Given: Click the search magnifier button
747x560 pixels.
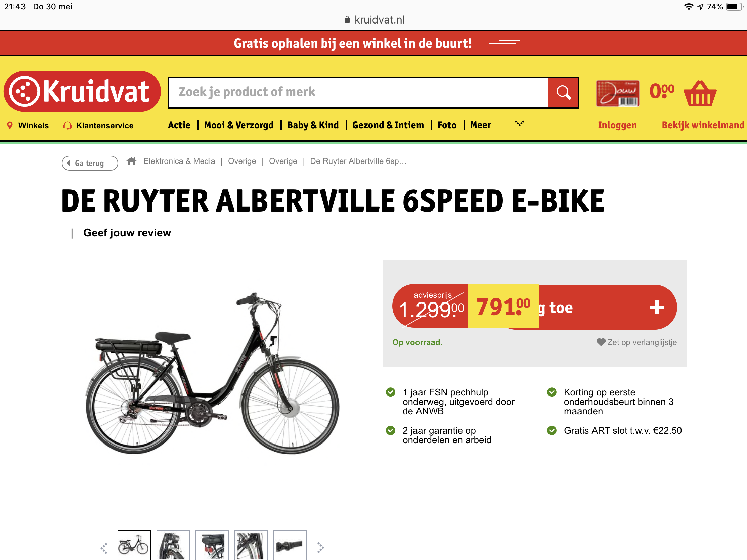Looking at the screenshot, I should coord(563,92).
